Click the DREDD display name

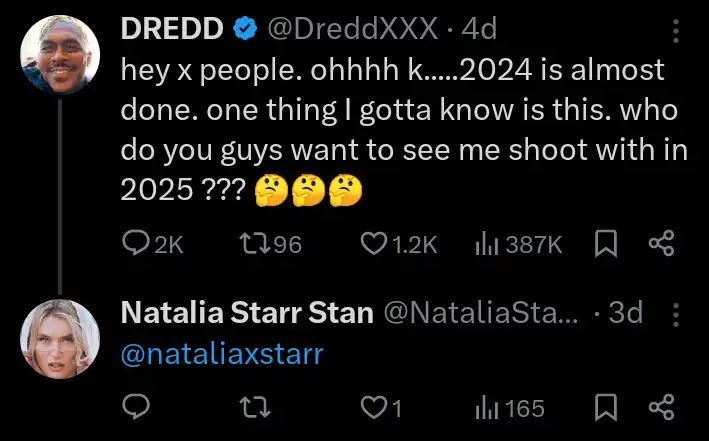171,30
